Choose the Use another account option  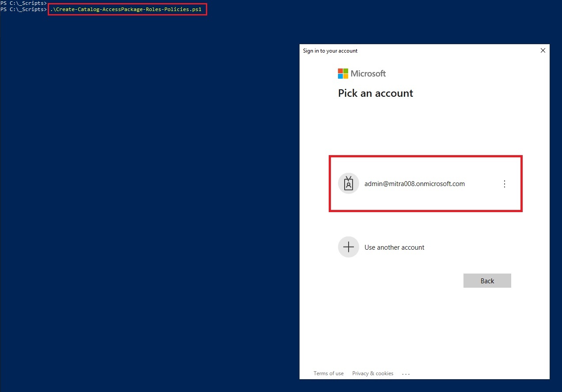pyautogui.click(x=394, y=247)
